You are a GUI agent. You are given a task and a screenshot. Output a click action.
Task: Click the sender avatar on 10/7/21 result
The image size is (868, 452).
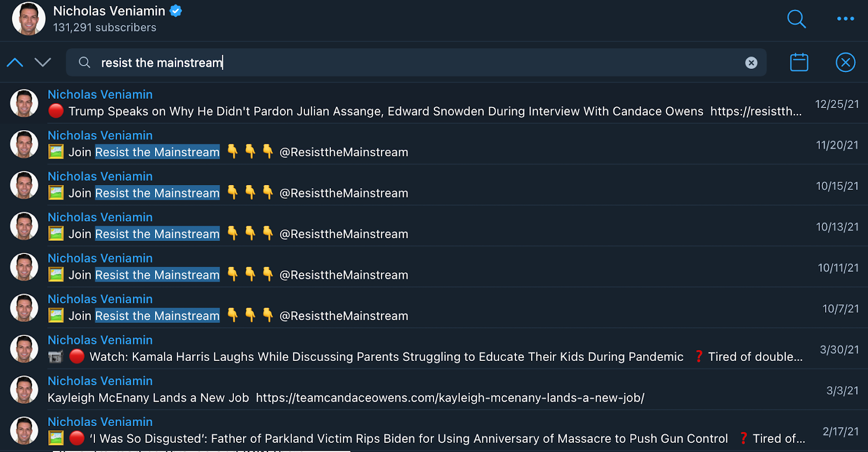(x=24, y=308)
